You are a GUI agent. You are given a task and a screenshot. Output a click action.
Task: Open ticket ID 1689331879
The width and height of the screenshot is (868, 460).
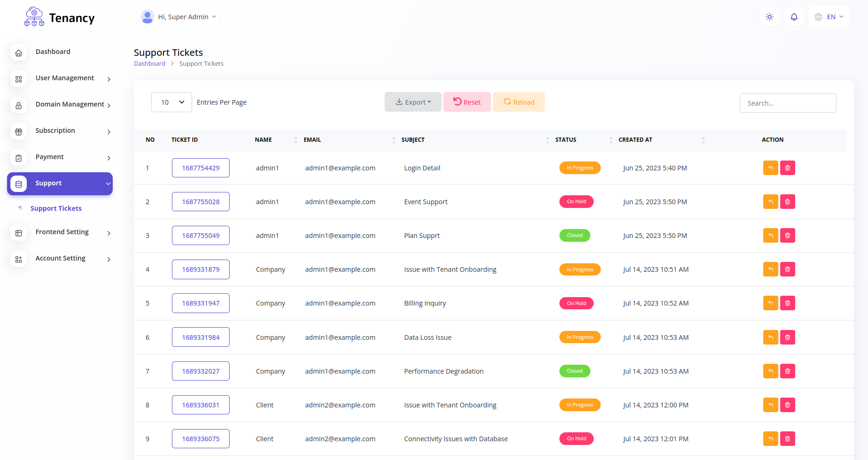pos(201,269)
